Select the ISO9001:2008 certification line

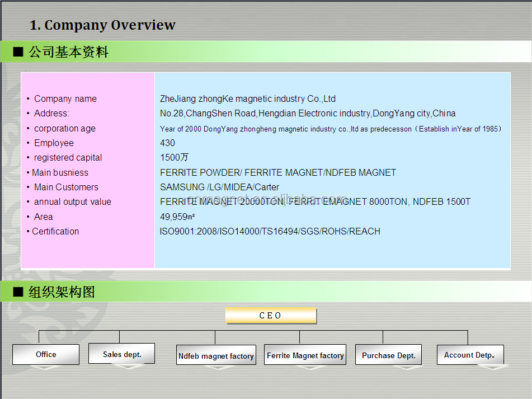(x=270, y=231)
